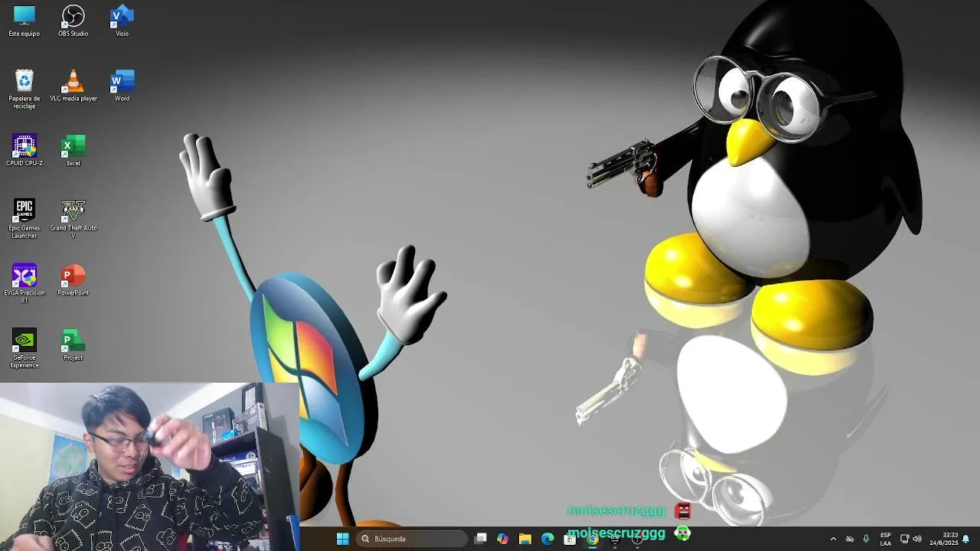Show hidden system tray icons
Image resolution: width=980 pixels, height=551 pixels.
click(x=833, y=539)
